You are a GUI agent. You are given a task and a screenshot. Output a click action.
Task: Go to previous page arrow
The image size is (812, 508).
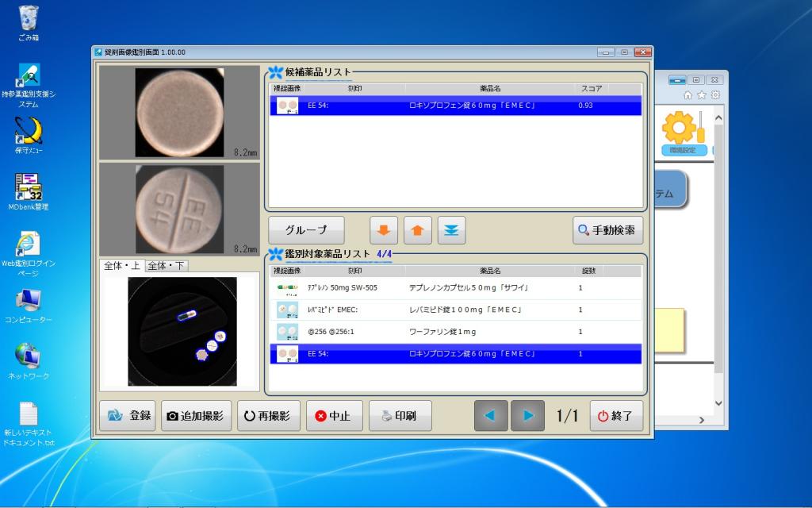point(491,416)
